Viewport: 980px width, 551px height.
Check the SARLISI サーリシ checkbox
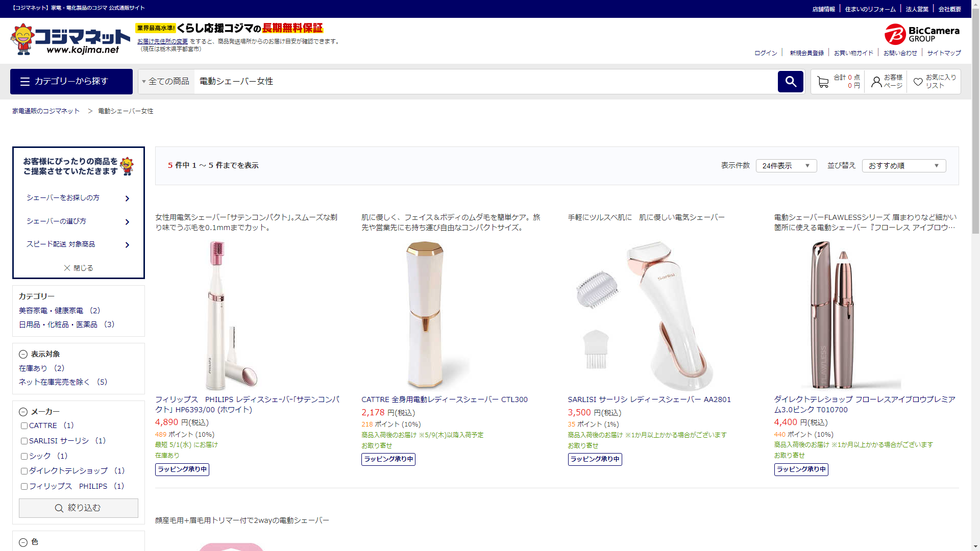point(24,441)
